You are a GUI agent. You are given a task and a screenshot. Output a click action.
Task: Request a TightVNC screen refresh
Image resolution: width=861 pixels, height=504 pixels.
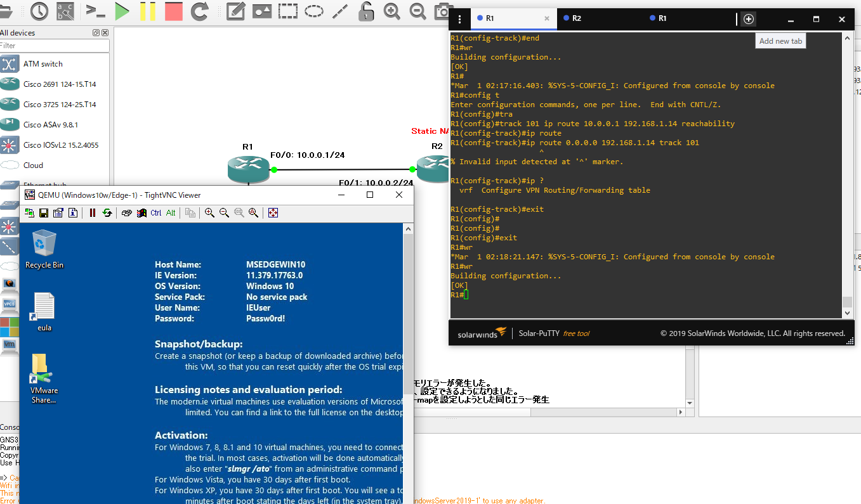pos(107,213)
